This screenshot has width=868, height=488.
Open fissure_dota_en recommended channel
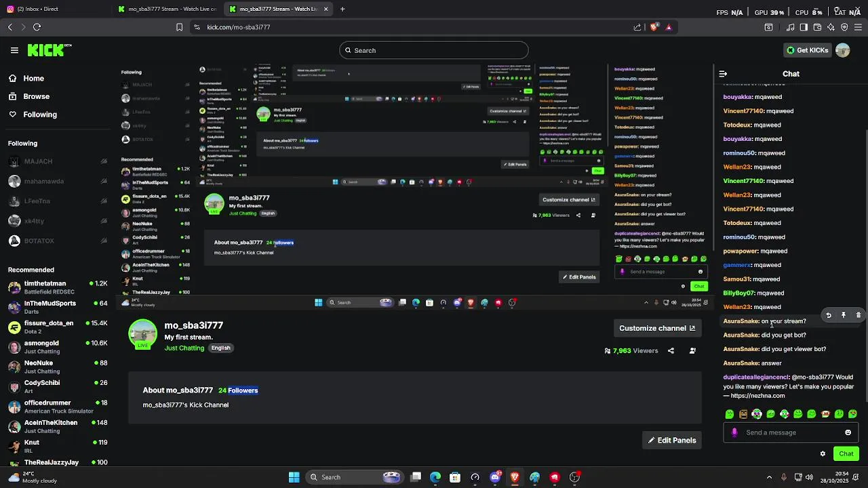click(x=58, y=327)
